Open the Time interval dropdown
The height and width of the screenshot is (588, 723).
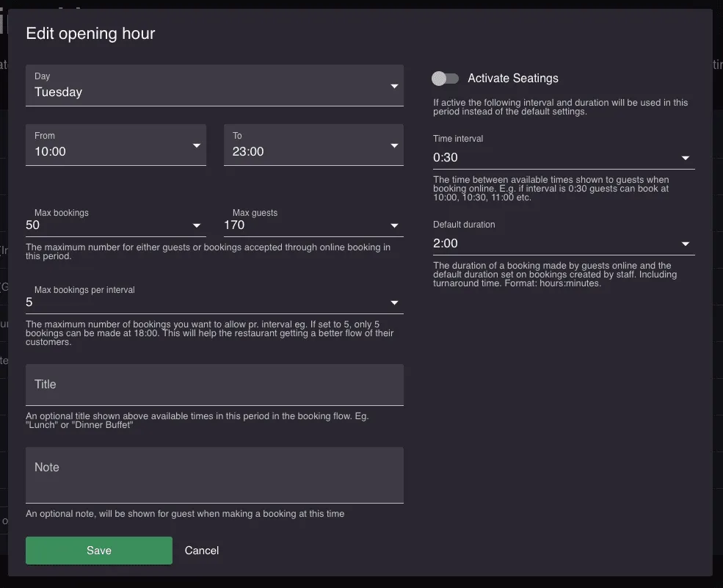click(x=564, y=158)
